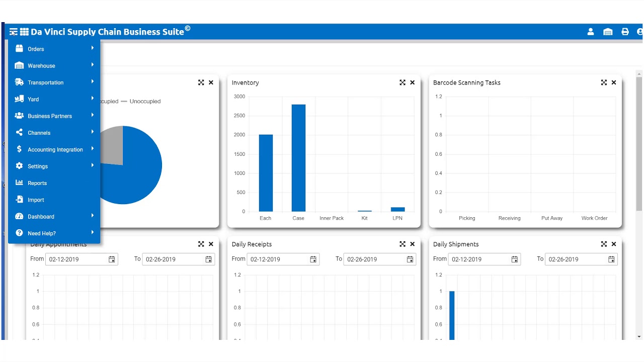Close the Daily Shipments widget
Image resolution: width=644 pixels, height=362 pixels.
click(x=614, y=244)
